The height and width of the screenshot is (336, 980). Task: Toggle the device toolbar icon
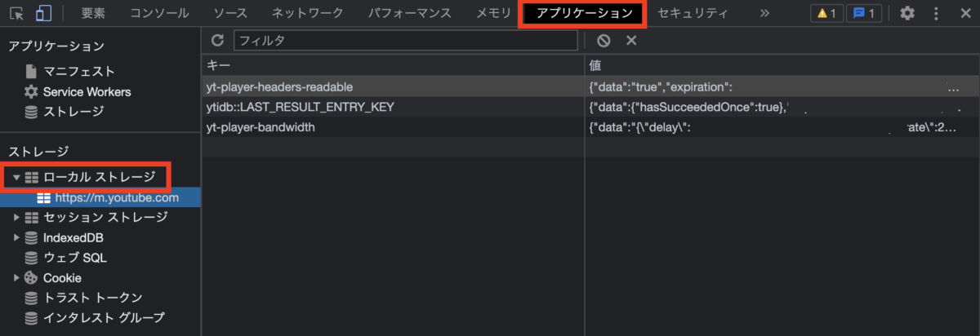(x=43, y=13)
